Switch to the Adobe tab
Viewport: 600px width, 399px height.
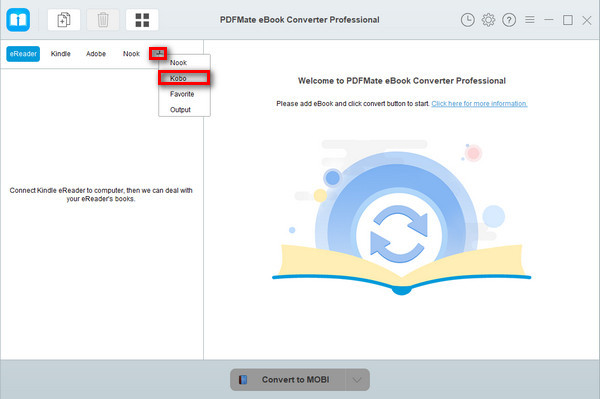96,54
